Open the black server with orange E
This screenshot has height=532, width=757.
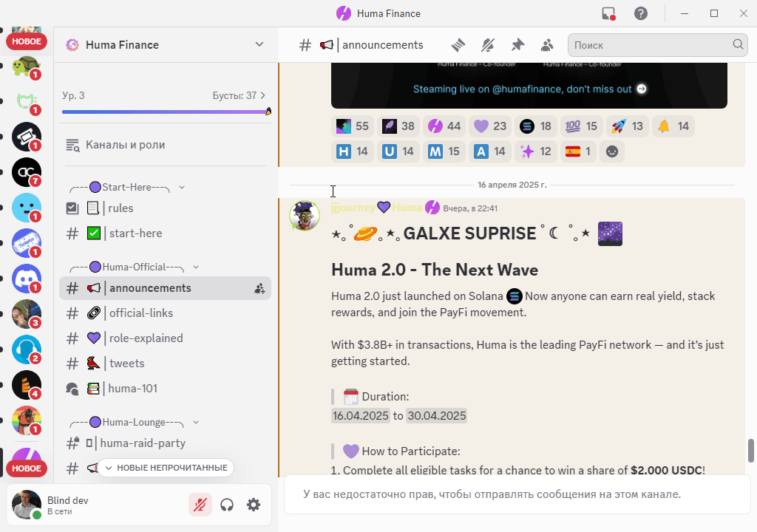pos(26,385)
